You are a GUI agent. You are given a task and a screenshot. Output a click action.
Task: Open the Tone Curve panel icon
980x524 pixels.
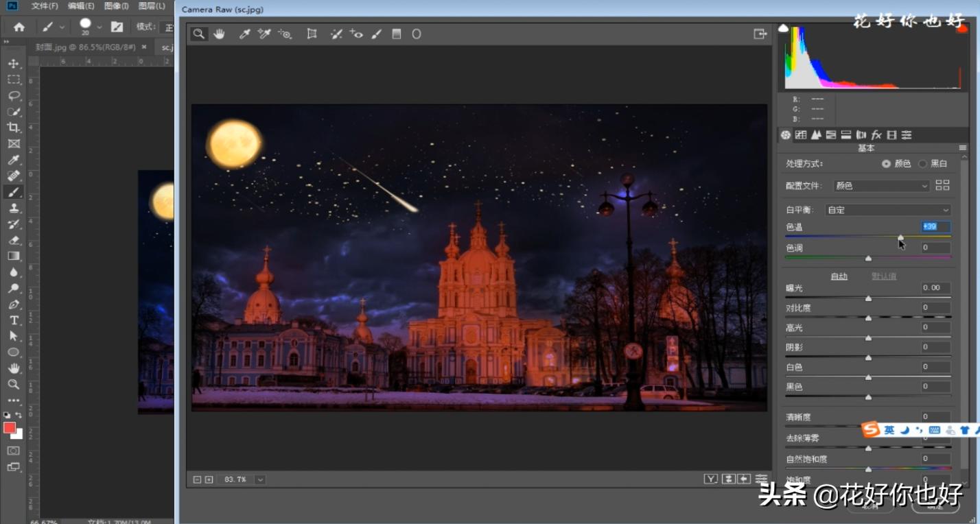(800, 135)
